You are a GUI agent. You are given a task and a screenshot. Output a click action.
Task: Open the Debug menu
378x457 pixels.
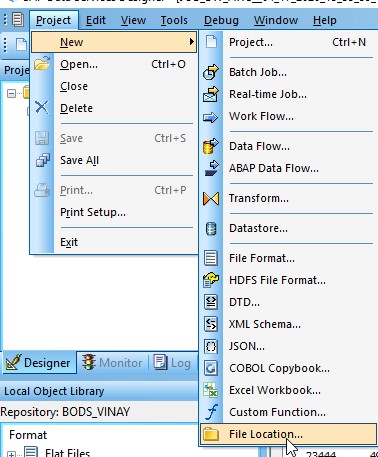tap(221, 20)
